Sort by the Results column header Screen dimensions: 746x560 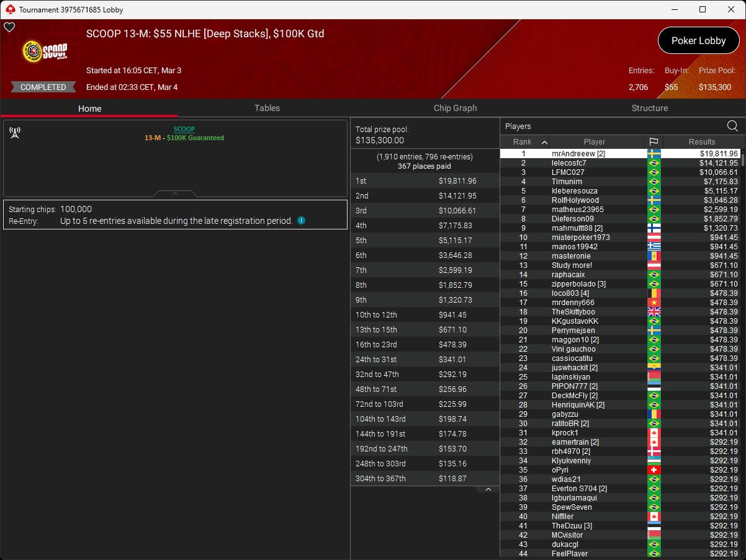point(701,142)
